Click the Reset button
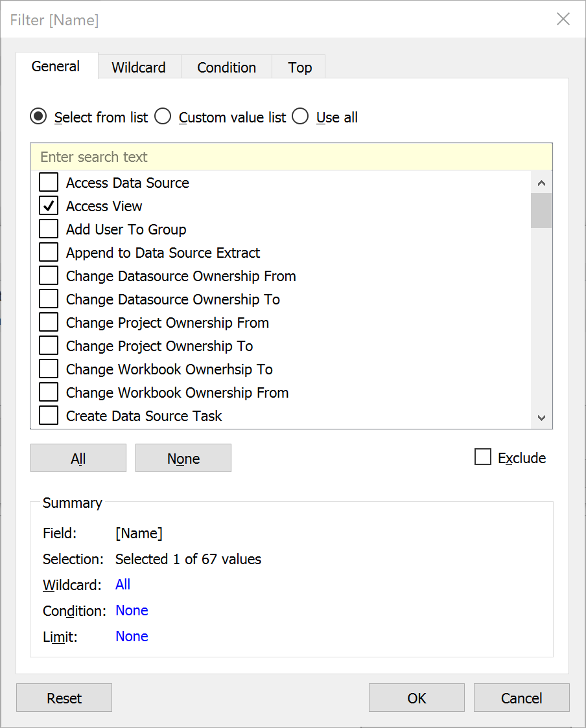The image size is (586, 728). coord(64,698)
